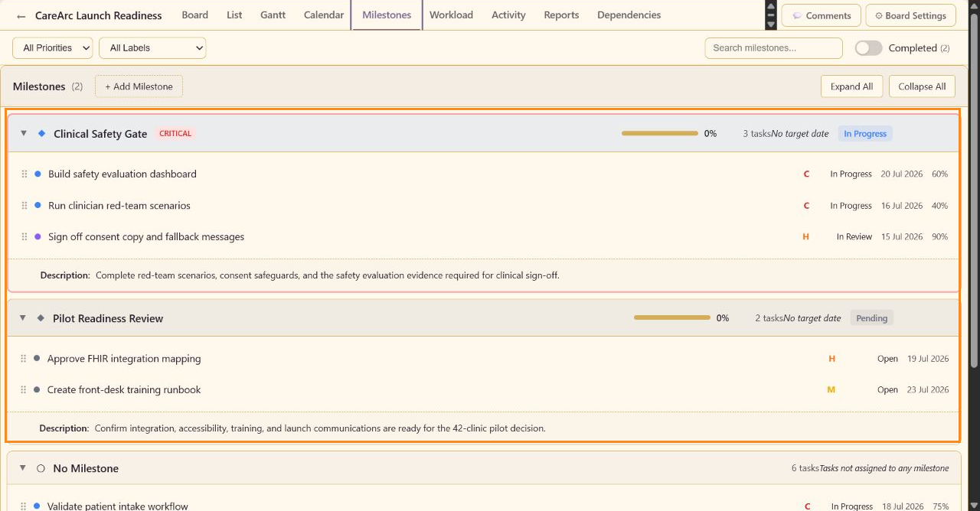Image resolution: width=980 pixels, height=511 pixels.
Task: Click the Pilot Readiness Review progress bar
Action: [672, 318]
